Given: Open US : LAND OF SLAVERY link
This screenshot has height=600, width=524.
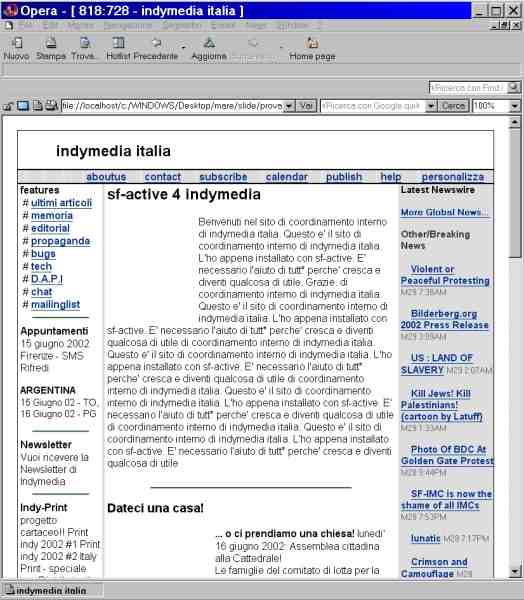Looking at the screenshot, I should (436, 364).
